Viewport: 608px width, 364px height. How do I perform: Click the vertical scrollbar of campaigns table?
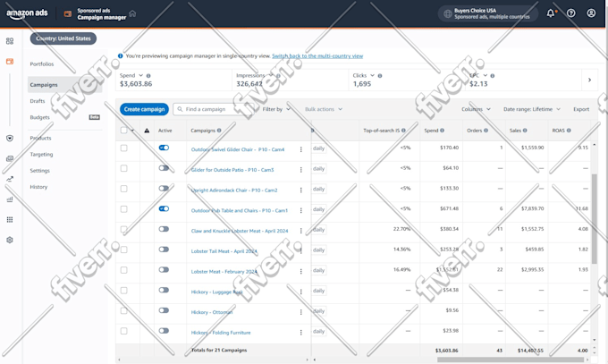tap(594, 218)
